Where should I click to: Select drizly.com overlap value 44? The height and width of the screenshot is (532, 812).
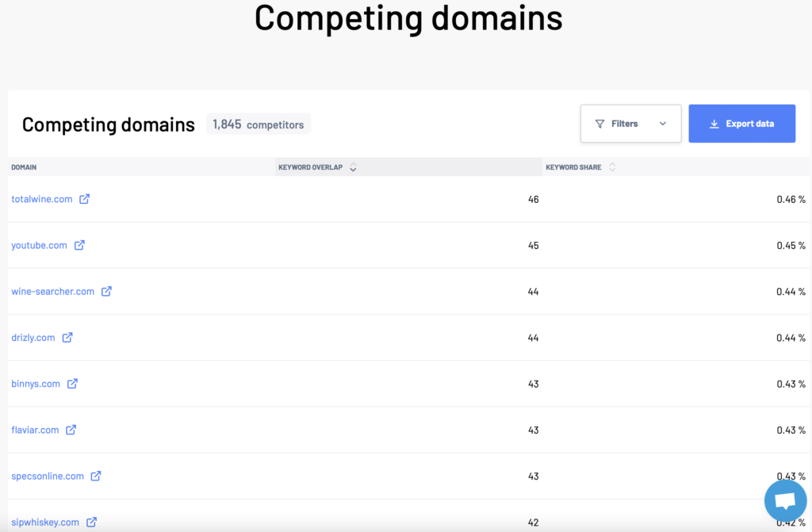click(534, 338)
